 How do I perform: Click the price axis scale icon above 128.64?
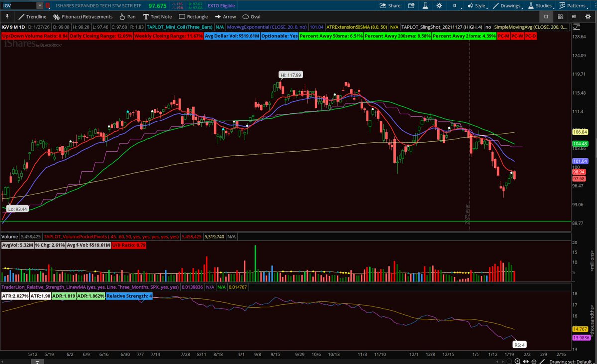(x=577, y=27)
